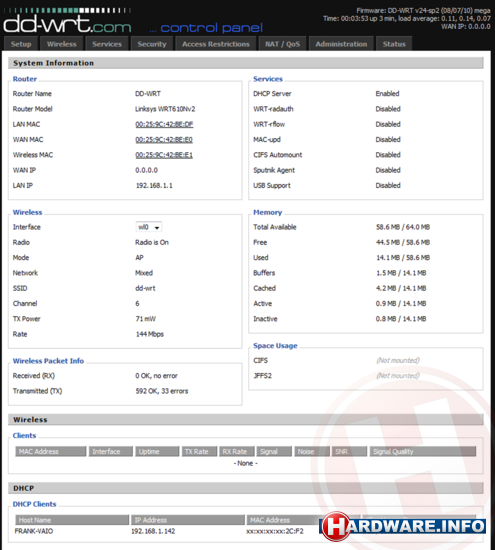Click the System Information section header
495x550 pixels.
[x=246, y=63]
